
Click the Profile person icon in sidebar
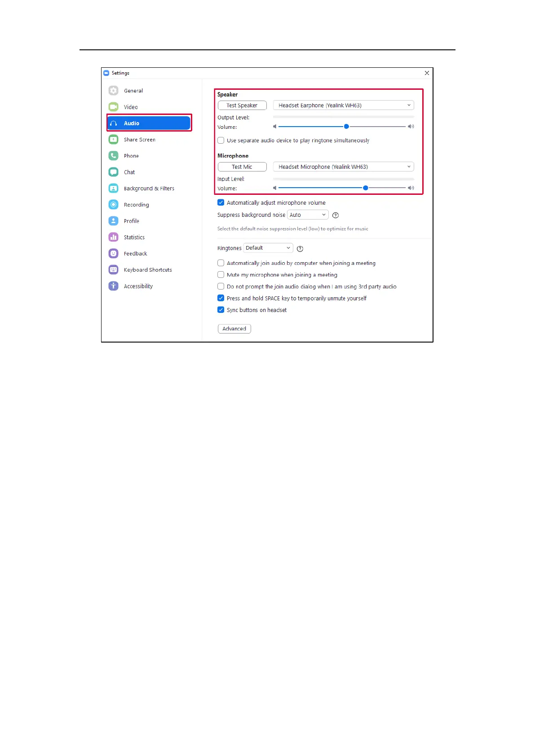(x=114, y=221)
